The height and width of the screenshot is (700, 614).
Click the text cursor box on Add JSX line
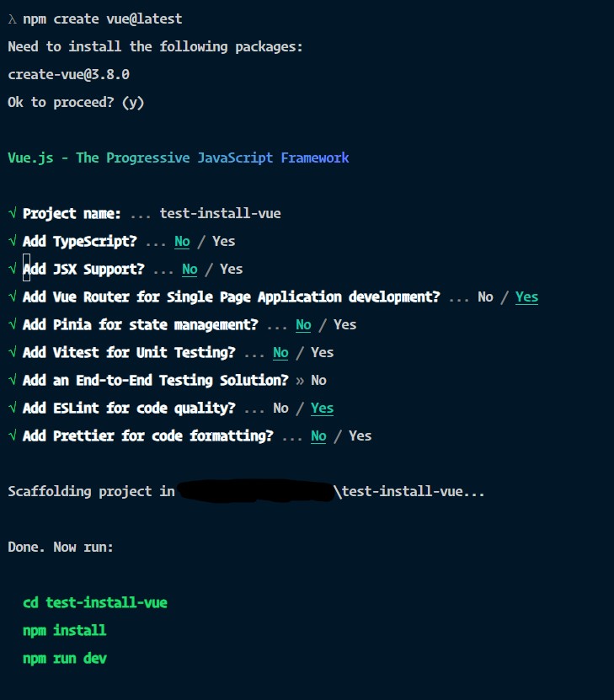pyautogui.click(x=26, y=268)
